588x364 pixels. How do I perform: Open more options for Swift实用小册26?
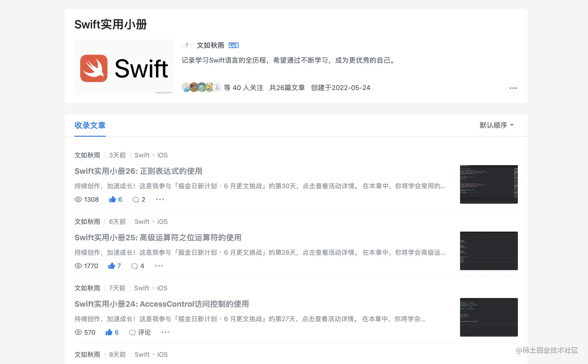[x=160, y=199]
